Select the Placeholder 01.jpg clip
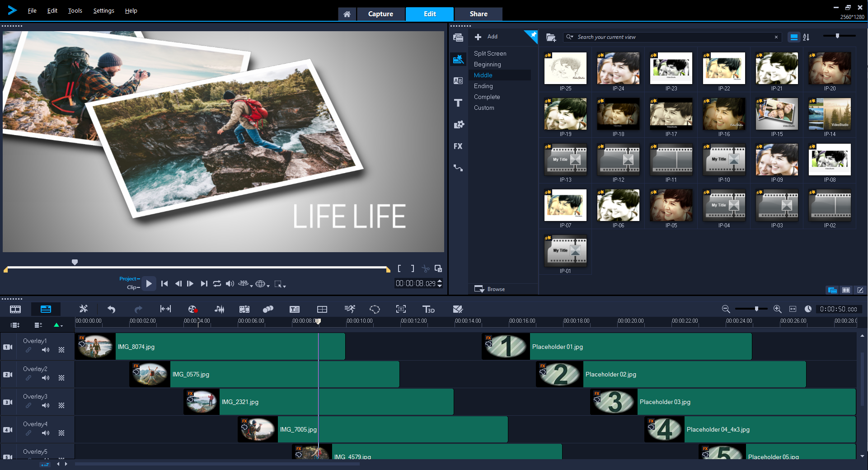The image size is (868, 470). 617,347
